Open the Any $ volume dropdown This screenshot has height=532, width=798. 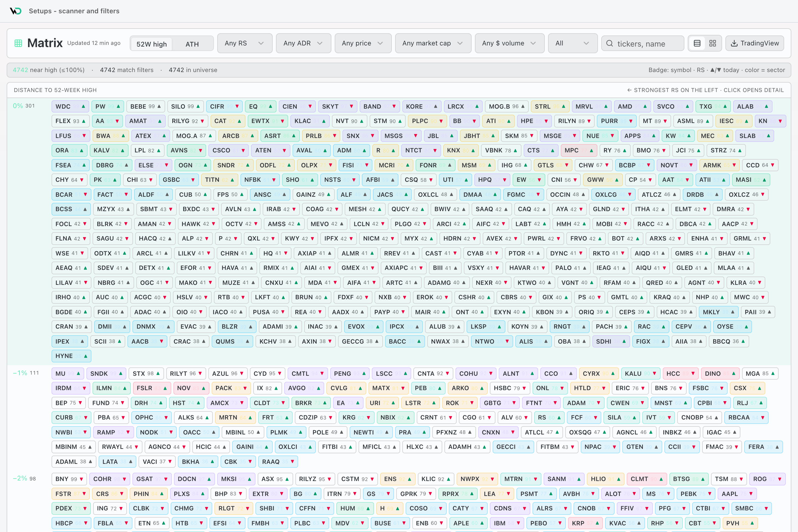[x=510, y=44]
